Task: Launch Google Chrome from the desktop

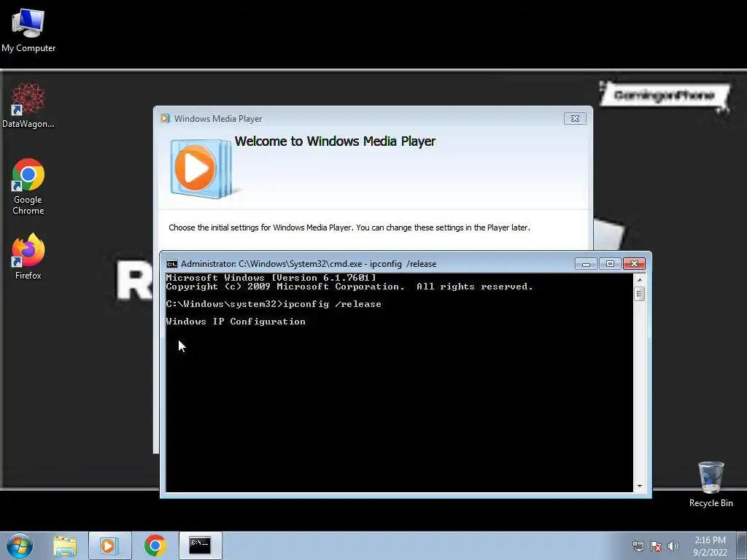Action: tap(28, 186)
